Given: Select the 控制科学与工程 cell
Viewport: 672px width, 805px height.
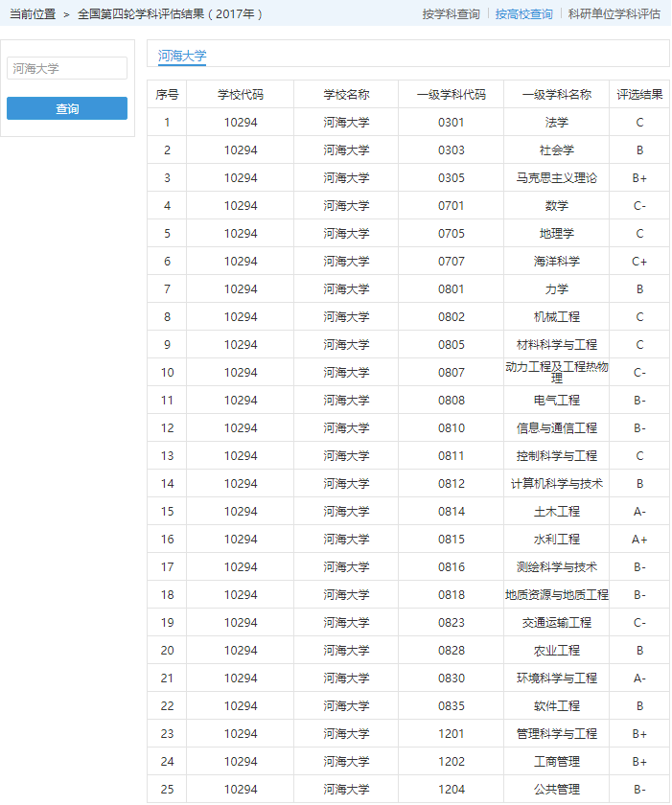Looking at the screenshot, I should click(557, 455).
